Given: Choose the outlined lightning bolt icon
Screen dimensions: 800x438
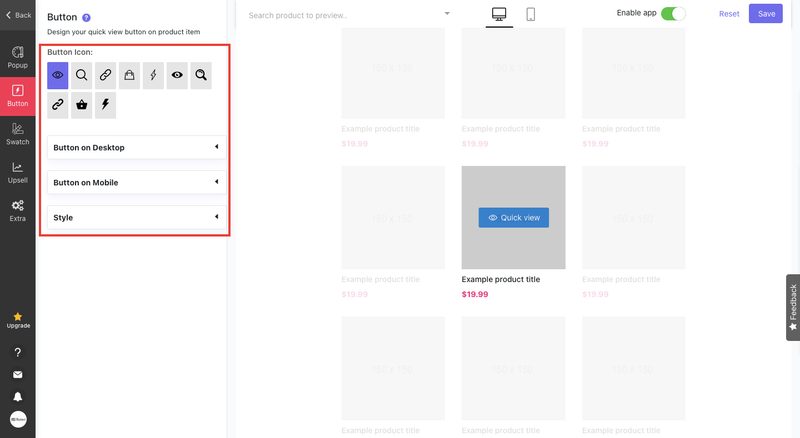Looking at the screenshot, I should coord(153,76).
